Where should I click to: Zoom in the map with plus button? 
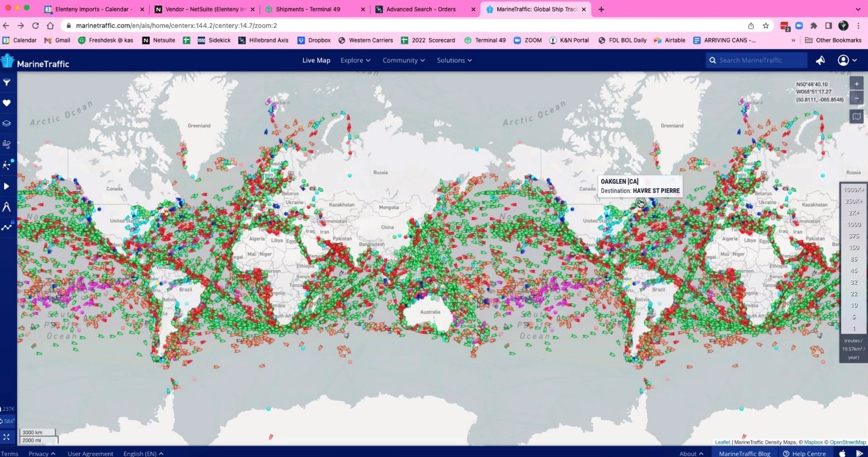click(856, 84)
